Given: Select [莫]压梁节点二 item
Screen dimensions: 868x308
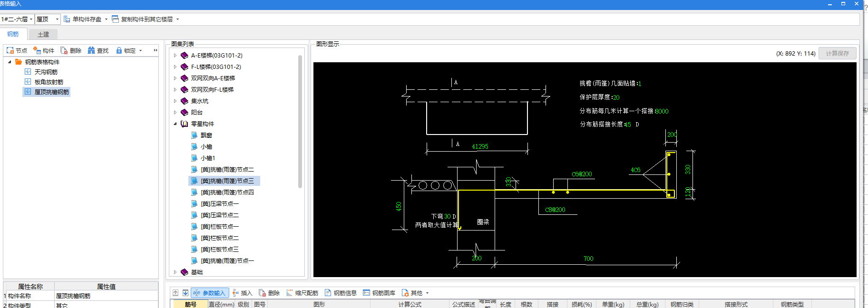Looking at the screenshot, I should [219, 215].
